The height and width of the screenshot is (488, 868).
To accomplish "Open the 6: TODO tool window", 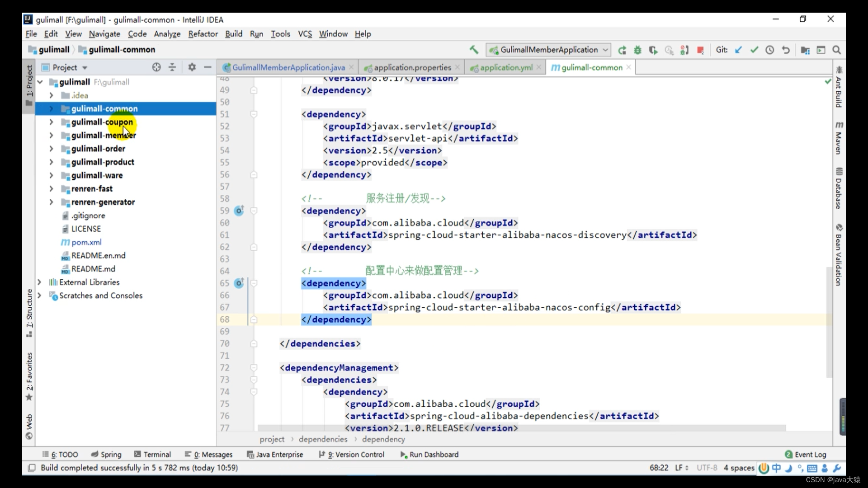I will (x=60, y=455).
